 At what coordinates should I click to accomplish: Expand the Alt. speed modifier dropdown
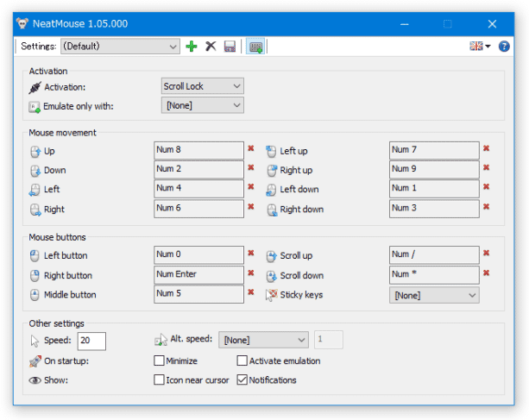[x=263, y=340]
